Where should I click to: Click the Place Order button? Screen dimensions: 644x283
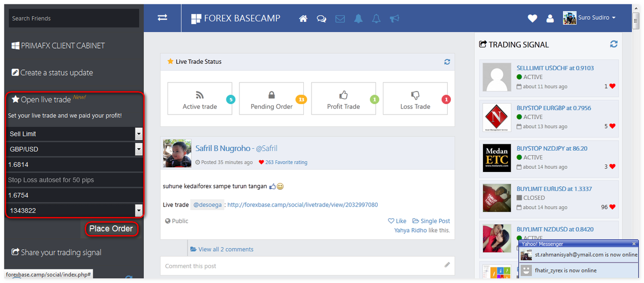coord(111,229)
